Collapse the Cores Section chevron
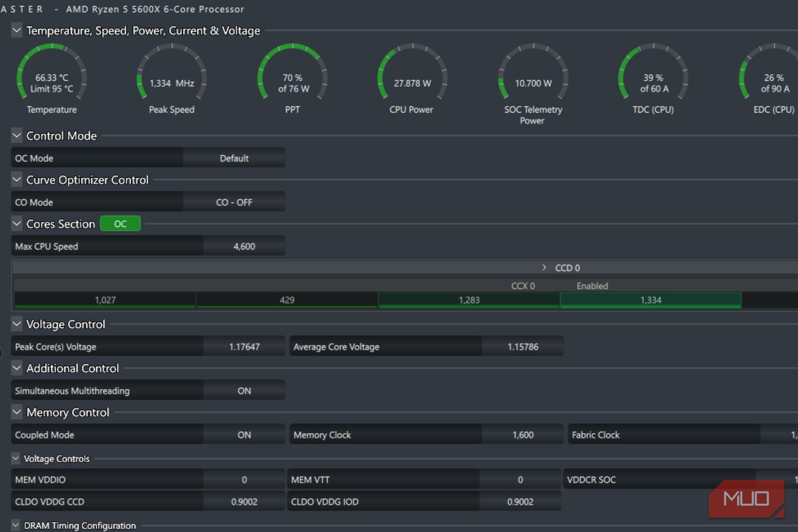798x532 pixels. click(17, 223)
